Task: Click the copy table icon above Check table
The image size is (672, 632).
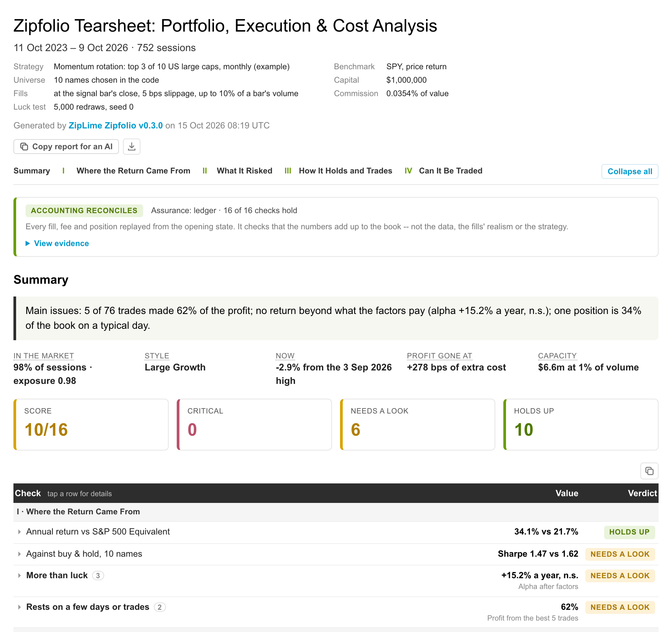Action: coord(649,471)
